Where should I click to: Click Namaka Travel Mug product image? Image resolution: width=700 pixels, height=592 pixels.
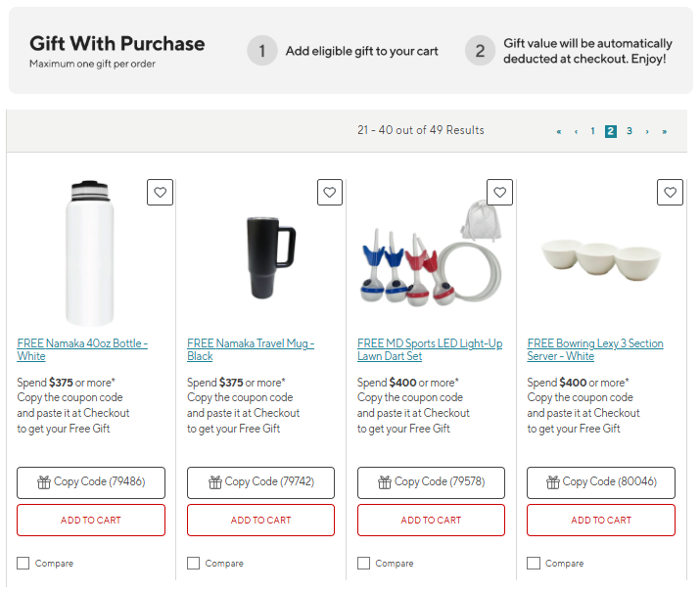[261, 256]
